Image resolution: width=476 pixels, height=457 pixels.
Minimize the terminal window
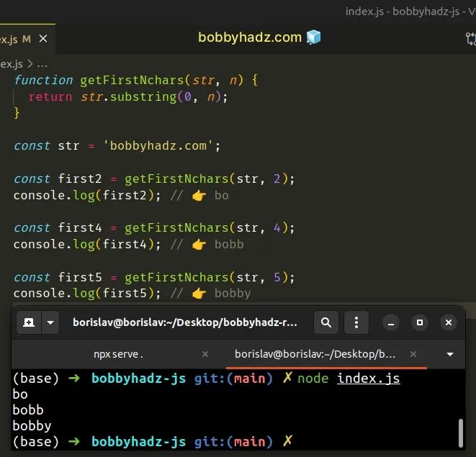click(x=391, y=322)
